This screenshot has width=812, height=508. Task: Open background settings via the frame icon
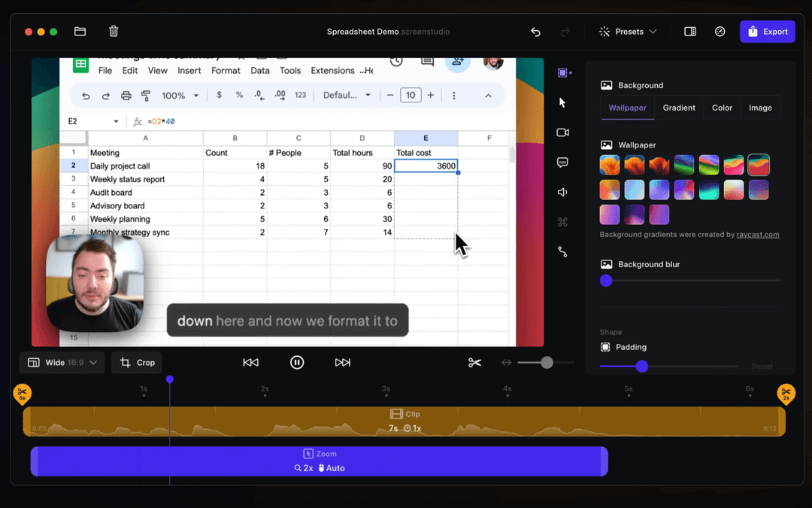[562, 72]
